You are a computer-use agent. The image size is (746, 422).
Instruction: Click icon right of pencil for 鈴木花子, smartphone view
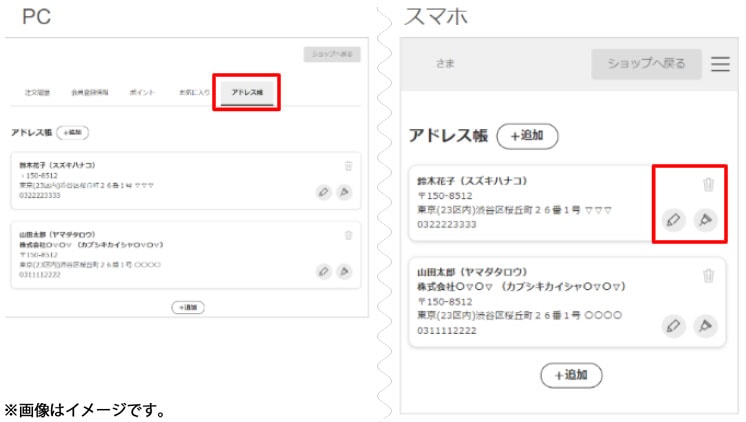click(705, 219)
